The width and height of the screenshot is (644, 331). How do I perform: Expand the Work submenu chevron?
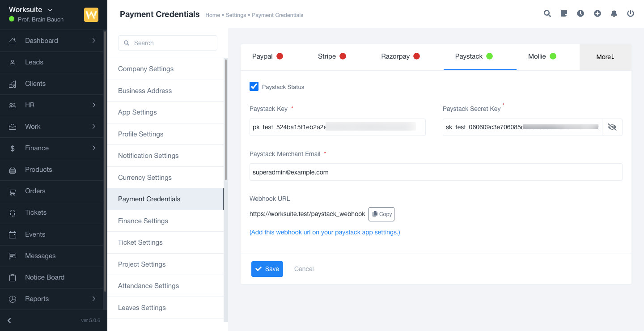[x=93, y=127]
